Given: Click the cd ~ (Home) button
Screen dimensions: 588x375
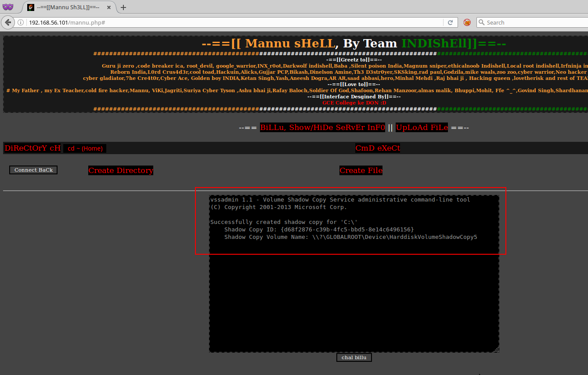Looking at the screenshot, I should tap(85, 148).
